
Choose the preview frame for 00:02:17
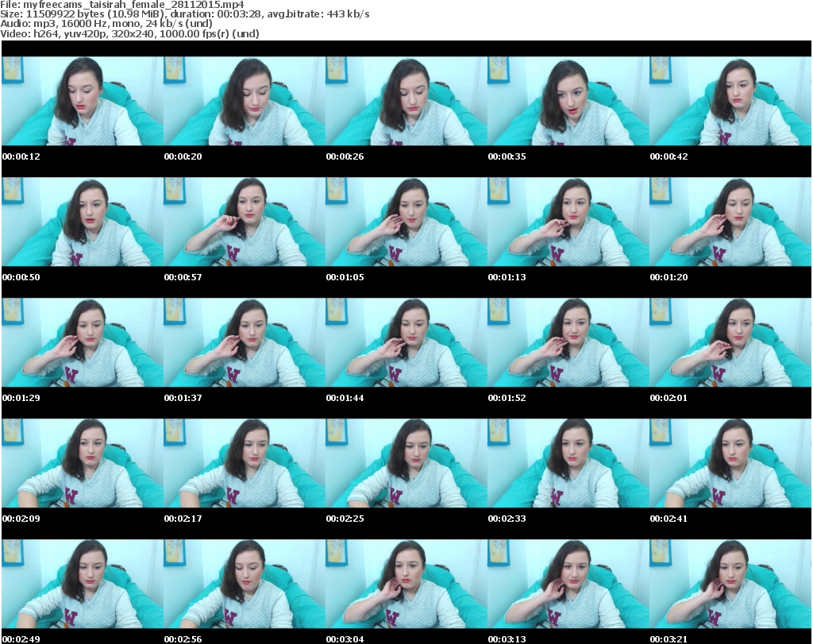pos(245,463)
